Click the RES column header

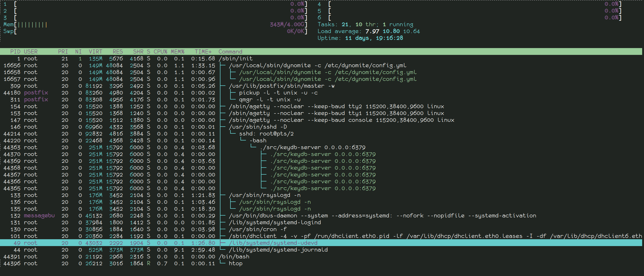(x=117, y=51)
